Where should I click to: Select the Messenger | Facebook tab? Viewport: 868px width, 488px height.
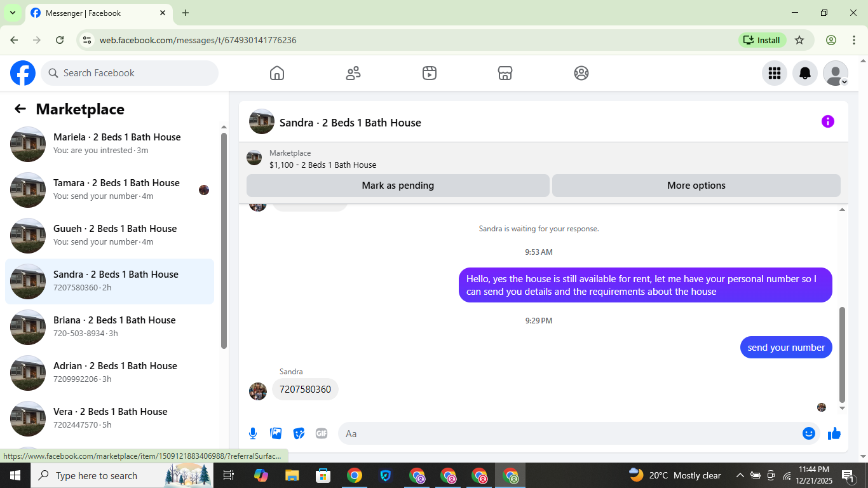point(98,13)
